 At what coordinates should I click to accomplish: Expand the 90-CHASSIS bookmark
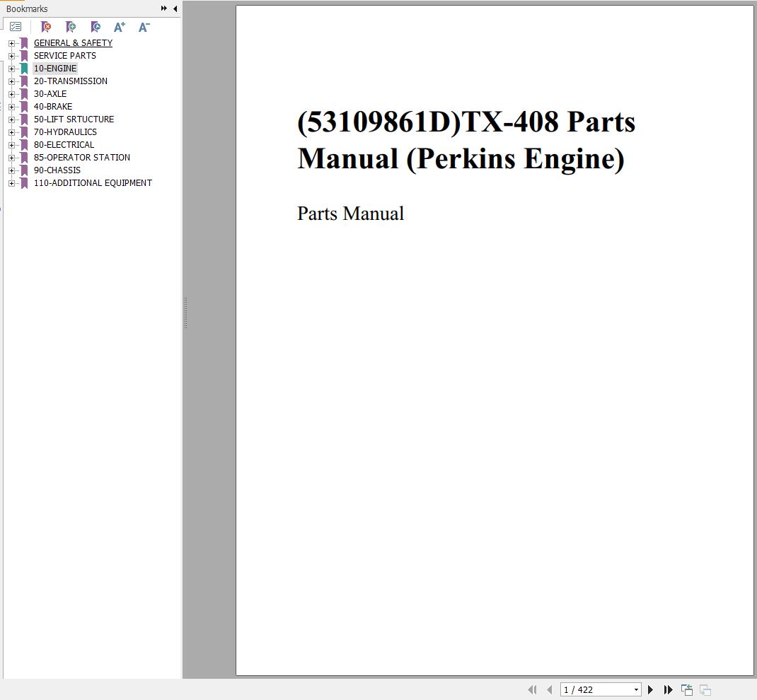click(x=11, y=170)
